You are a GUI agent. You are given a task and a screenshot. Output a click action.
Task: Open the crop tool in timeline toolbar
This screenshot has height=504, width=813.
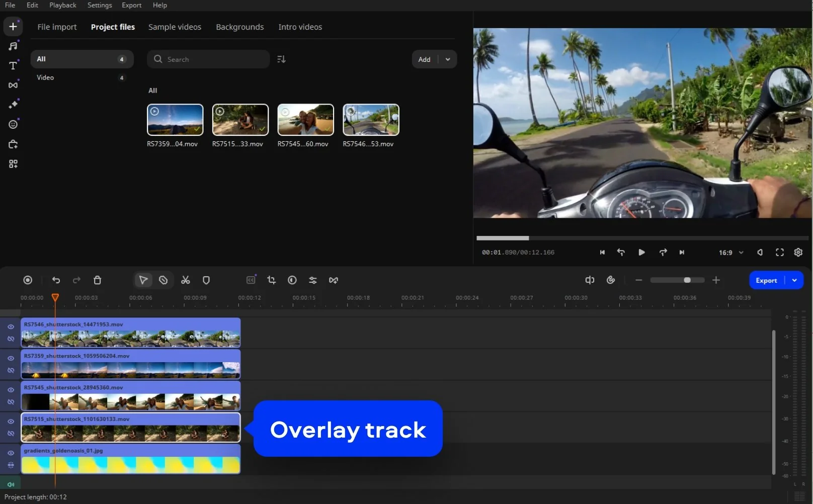[272, 280]
